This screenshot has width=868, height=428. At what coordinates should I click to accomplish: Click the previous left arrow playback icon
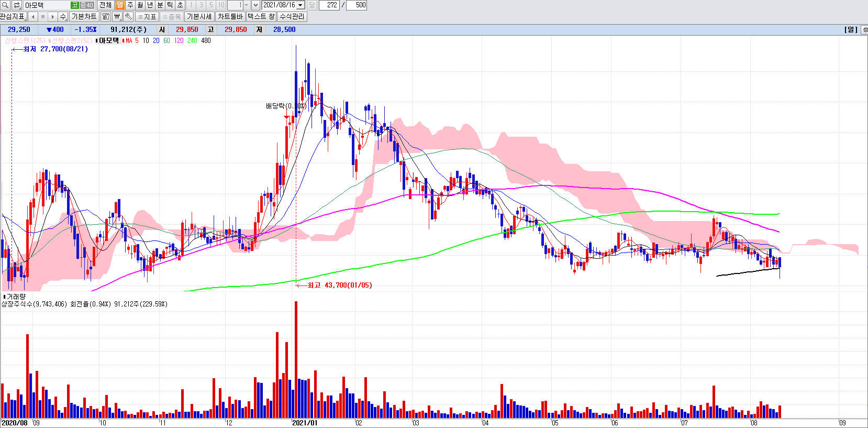click(33, 17)
